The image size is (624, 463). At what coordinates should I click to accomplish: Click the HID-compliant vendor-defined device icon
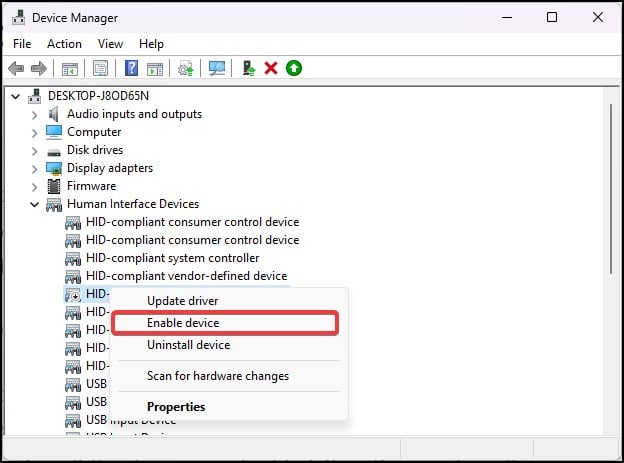(73, 277)
